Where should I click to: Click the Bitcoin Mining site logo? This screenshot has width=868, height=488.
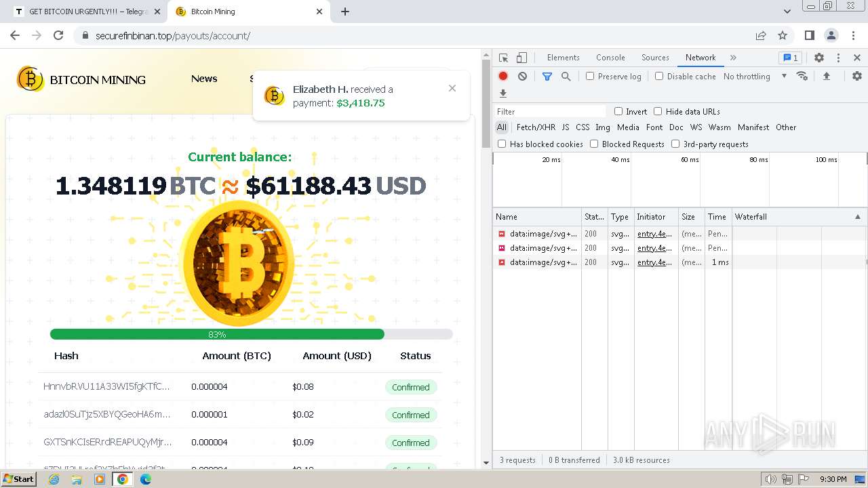(81, 79)
